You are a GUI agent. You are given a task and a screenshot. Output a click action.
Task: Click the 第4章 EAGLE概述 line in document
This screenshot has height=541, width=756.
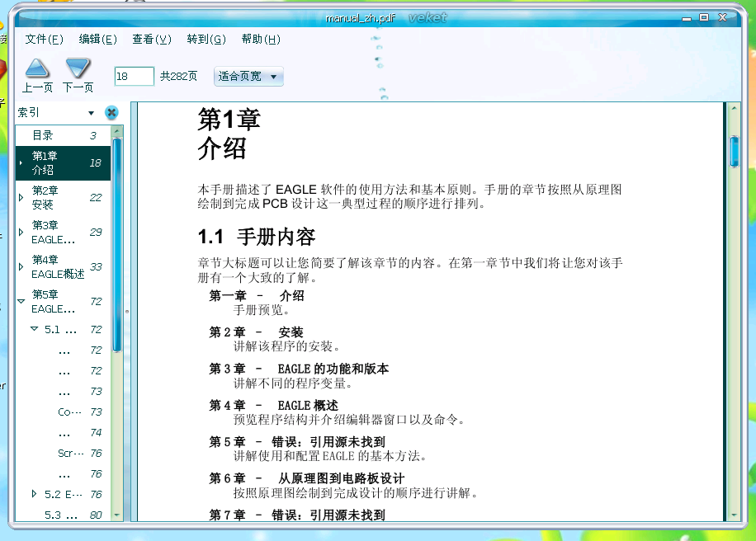pyautogui.click(x=273, y=406)
